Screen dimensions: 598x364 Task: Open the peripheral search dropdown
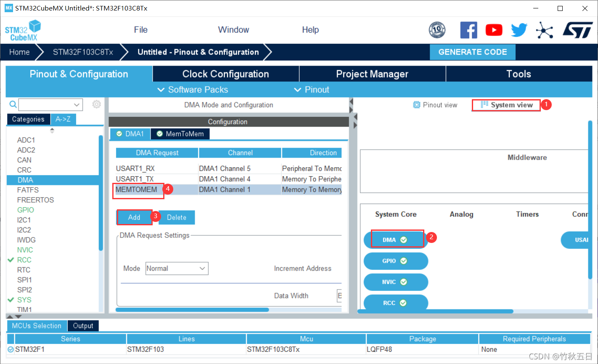click(77, 105)
